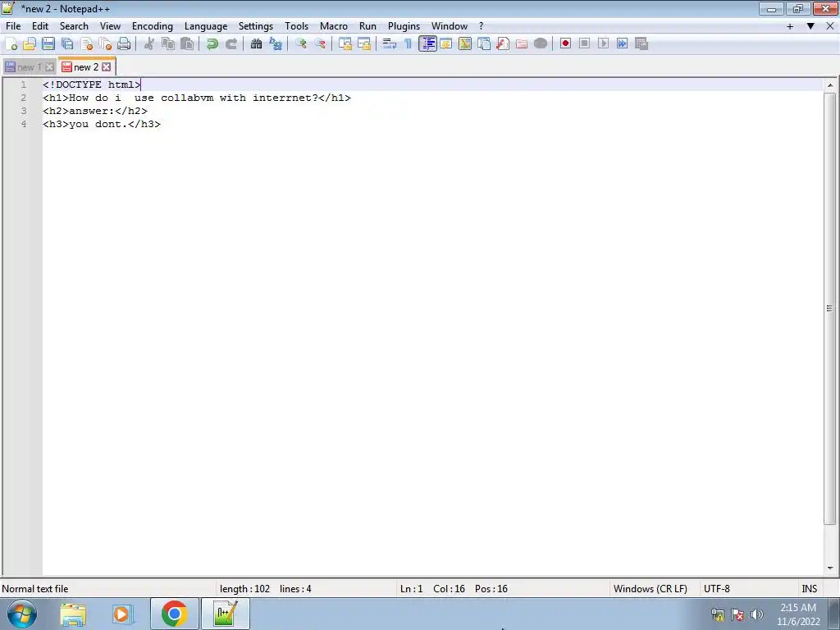Click the scrollbar up arrow
This screenshot has width=840, height=630.
coord(830,85)
